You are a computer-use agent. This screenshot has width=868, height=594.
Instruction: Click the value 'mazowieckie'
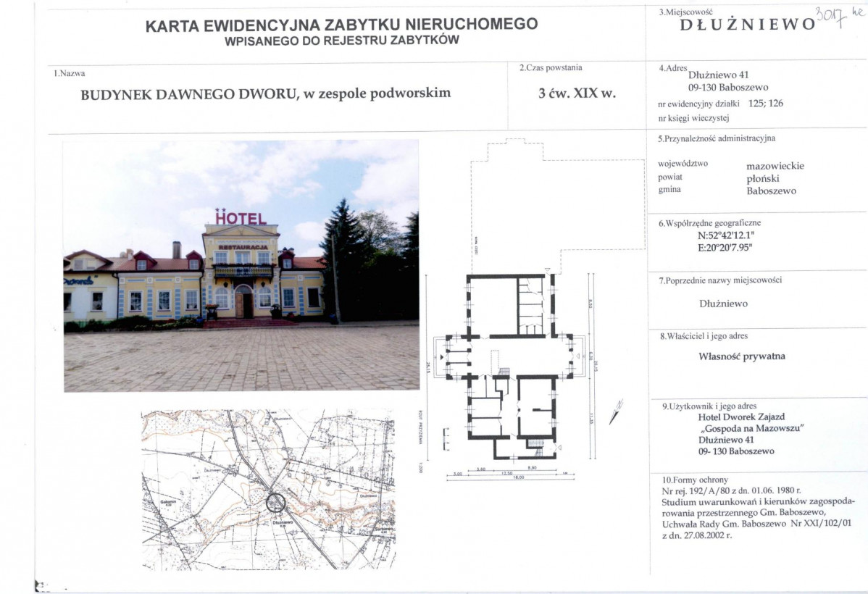[x=775, y=166]
